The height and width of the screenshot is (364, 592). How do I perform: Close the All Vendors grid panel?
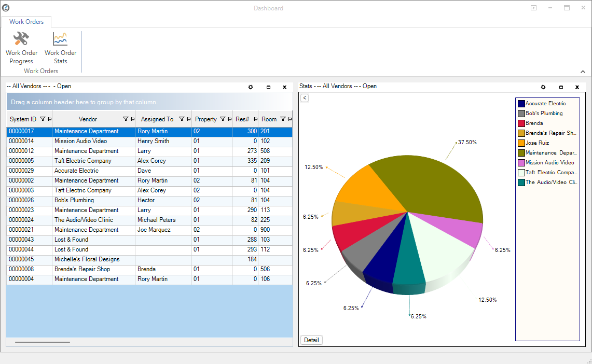[x=285, y=87]
